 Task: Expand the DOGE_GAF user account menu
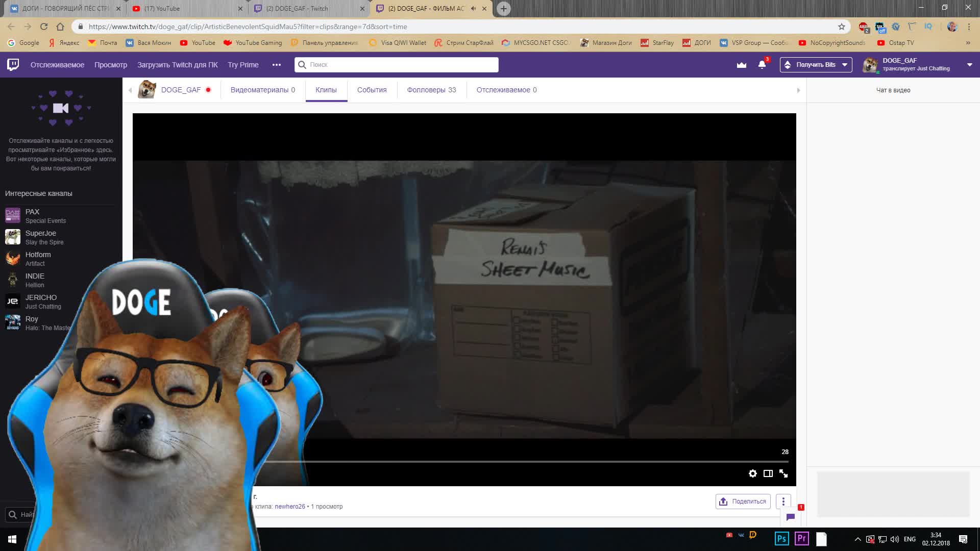[969, 65]
